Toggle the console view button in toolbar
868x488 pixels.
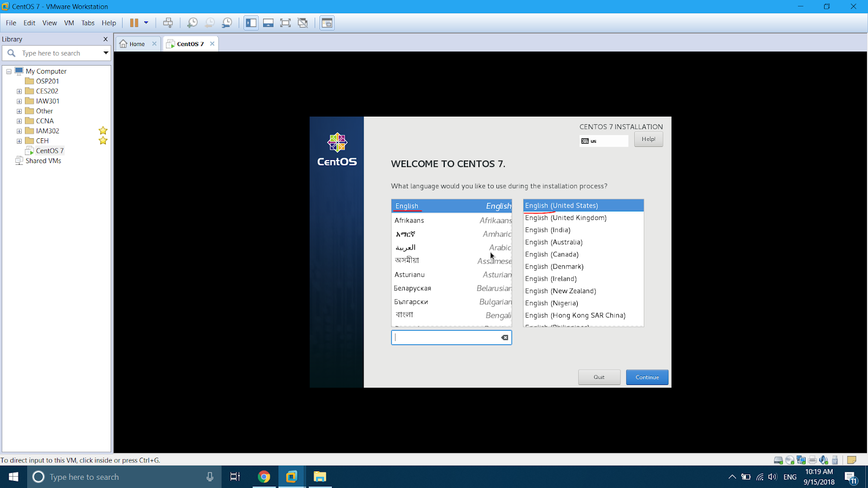[327, 23]
